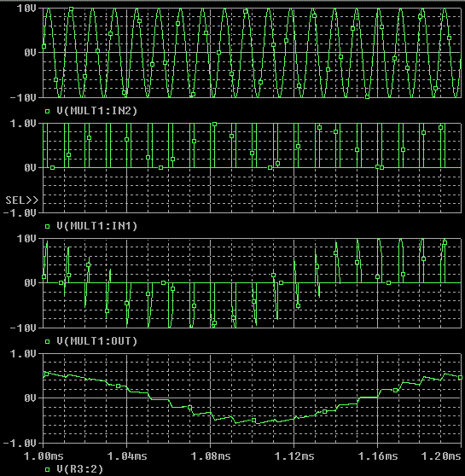Select the V(MULT1:OUT) trace label
Viewport: 465px width, 476px height.
[97, 341]
